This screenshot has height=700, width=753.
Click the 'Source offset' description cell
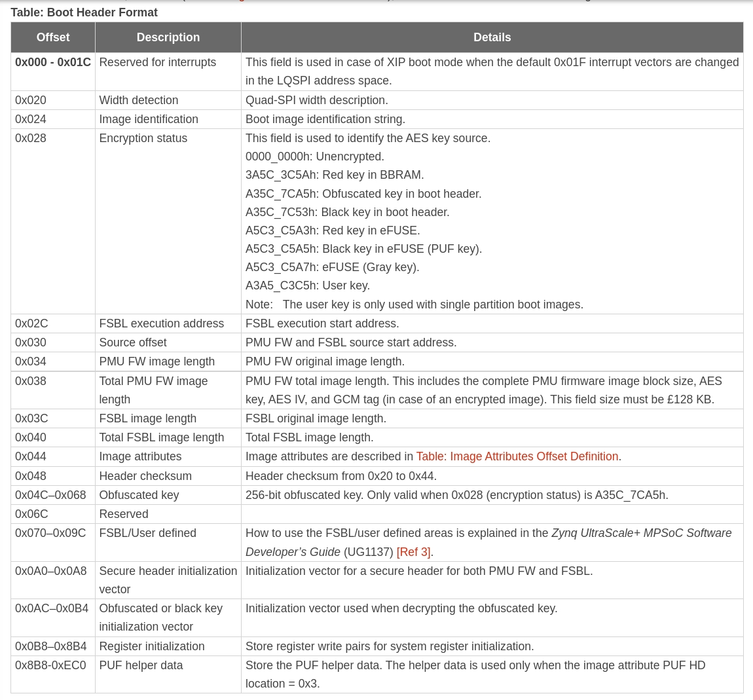click(133, 342)
